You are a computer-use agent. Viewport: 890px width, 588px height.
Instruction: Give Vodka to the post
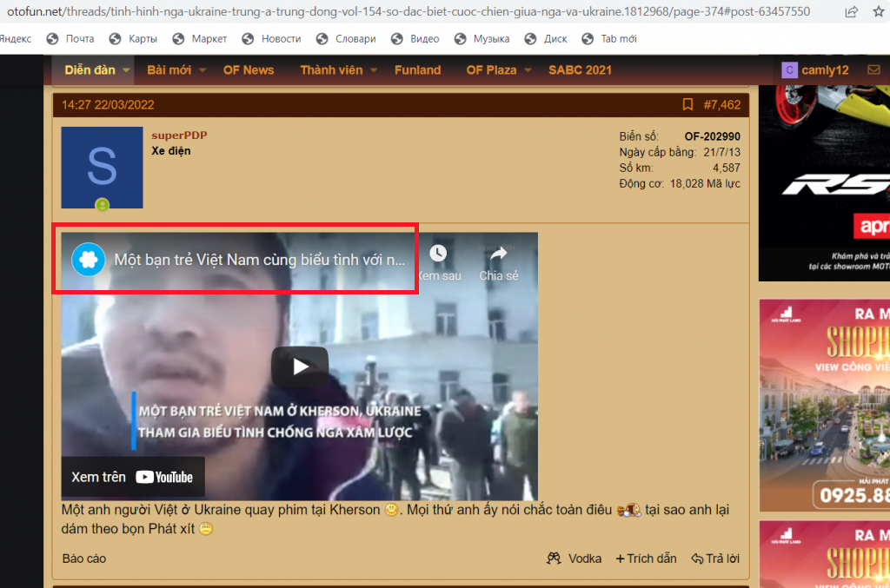tap(574, 558)
